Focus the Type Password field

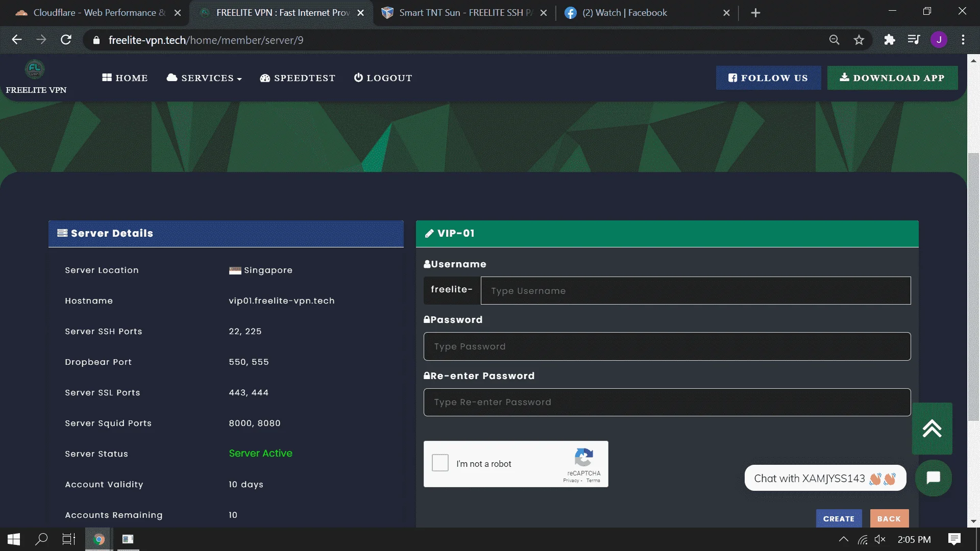(667, 346)
